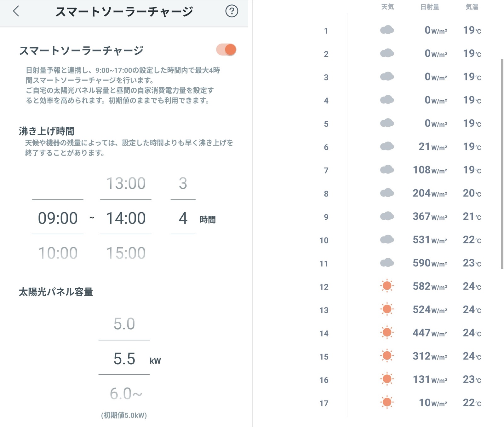Click the sun icon for hour 13
504x427 pixels.
click(x=387, y=309)
